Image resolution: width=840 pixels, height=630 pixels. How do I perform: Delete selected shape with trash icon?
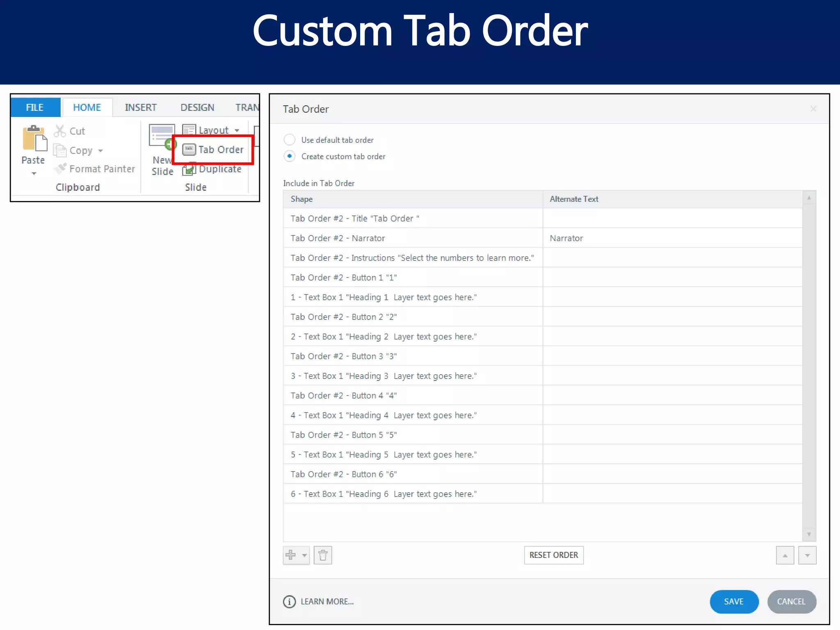[x=323, y=555]
